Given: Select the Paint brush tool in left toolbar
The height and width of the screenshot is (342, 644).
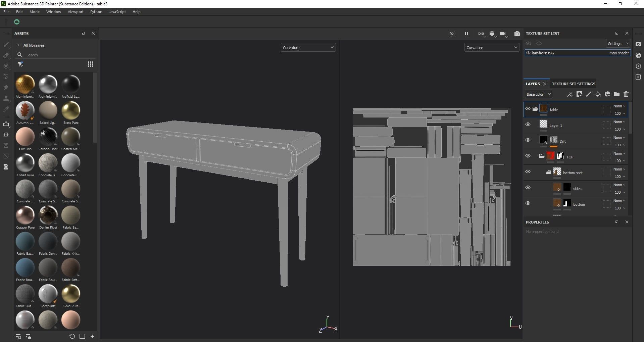Looking at the screenshot, I should click(6, 45).
